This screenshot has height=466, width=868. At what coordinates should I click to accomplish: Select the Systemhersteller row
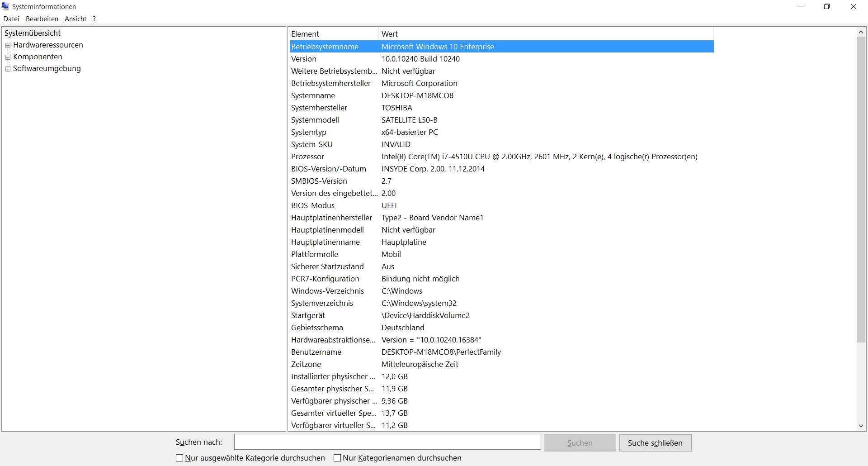point(502,108)
